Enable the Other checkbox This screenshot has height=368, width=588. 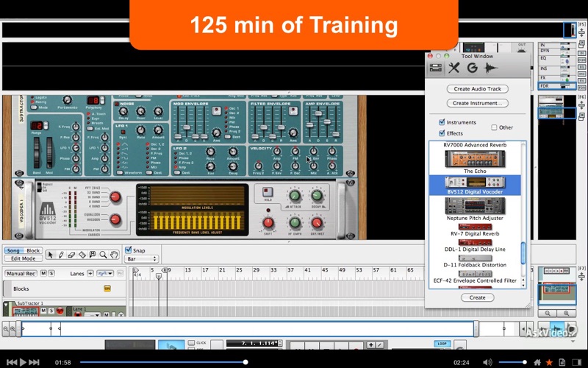[x=494, y=127]
